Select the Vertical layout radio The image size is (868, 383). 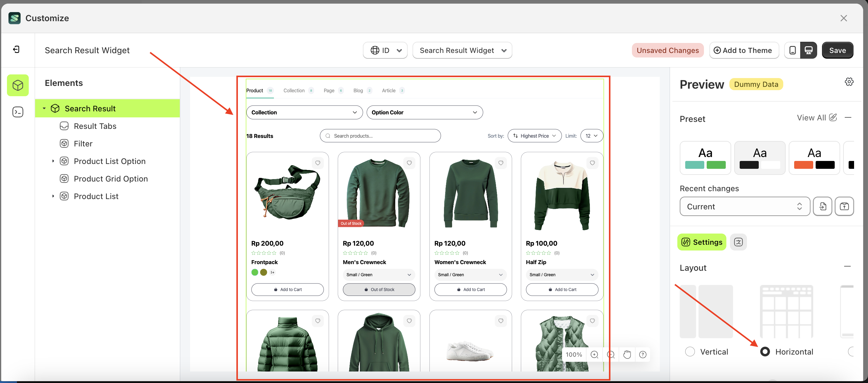click(690, 352)
